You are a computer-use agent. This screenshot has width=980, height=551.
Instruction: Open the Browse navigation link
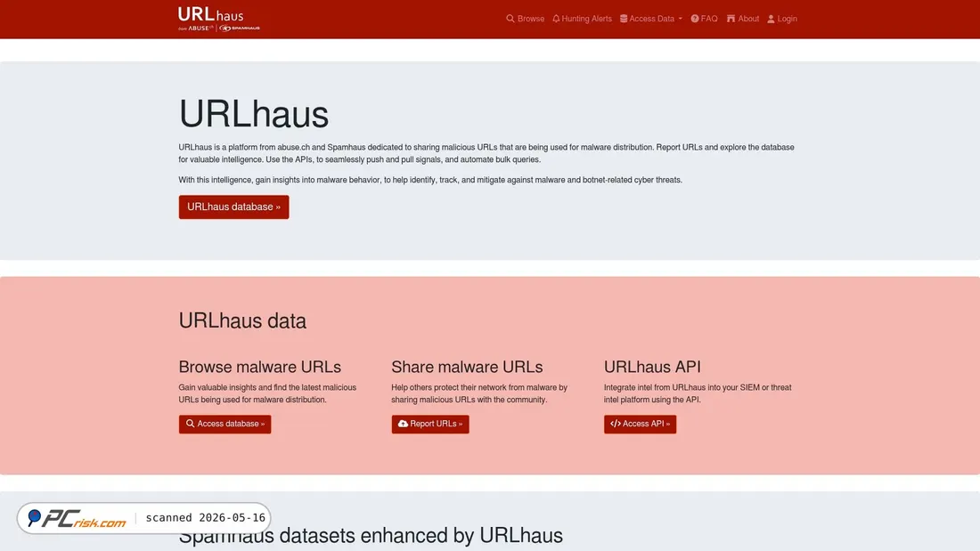pyautogui.click(x=525, y=19)
